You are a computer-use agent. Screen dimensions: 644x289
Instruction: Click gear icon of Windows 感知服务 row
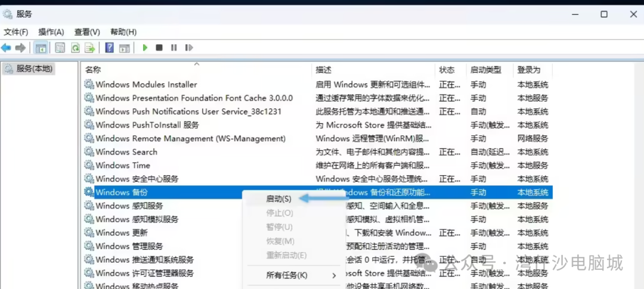tap(89, 206)
